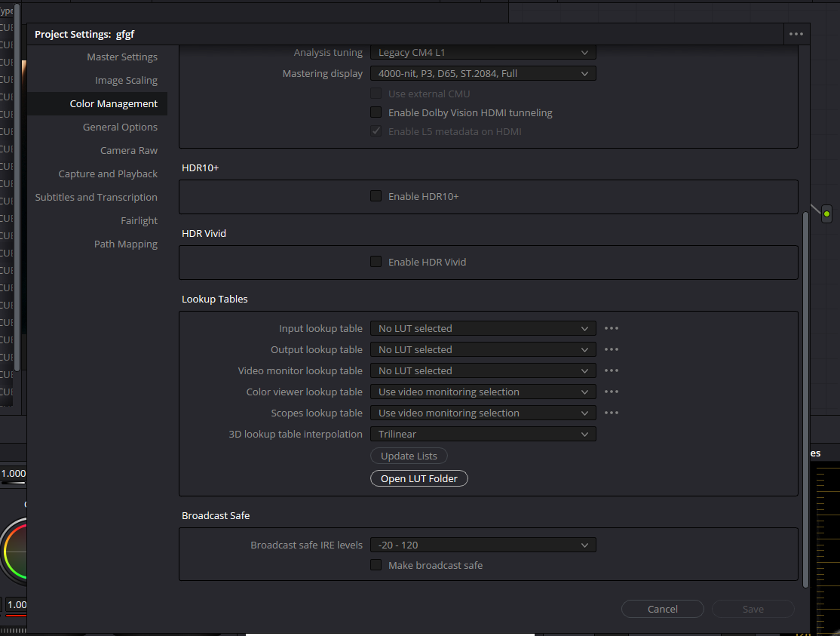The height and width of the screenshot is (636, 840).
Task: Click the color wheel behind the dialog
Action: click(x=14, y=551)
